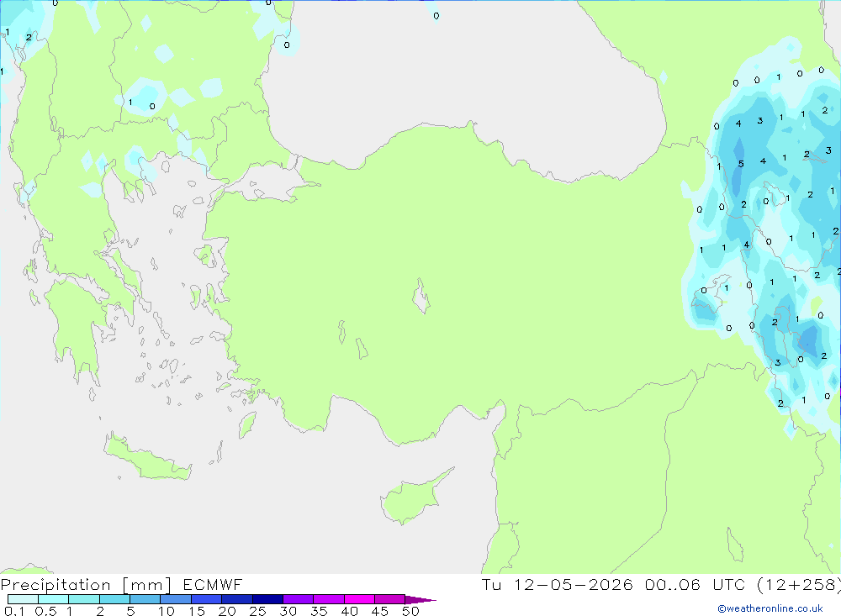841x616 pixels.
Task: Pick the 10–15 mm legend color swatch
Action: pyautogui.click(x=176, y=599)
